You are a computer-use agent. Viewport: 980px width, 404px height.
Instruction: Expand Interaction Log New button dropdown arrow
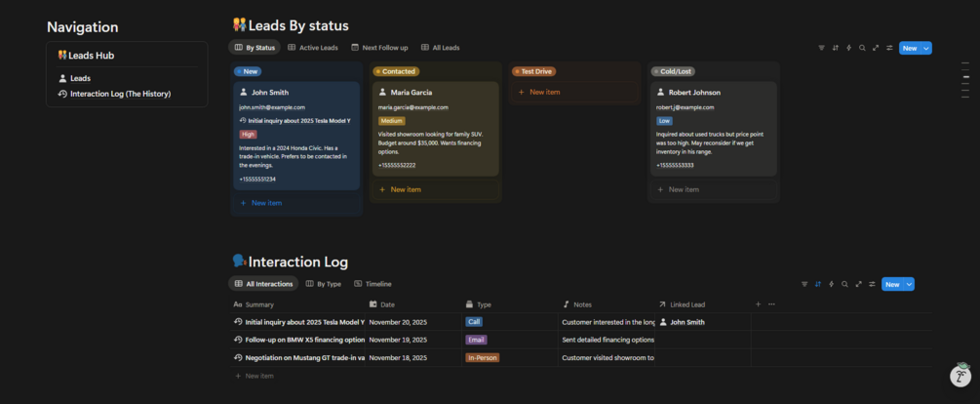pyautogui.click(x=910, y=284)
